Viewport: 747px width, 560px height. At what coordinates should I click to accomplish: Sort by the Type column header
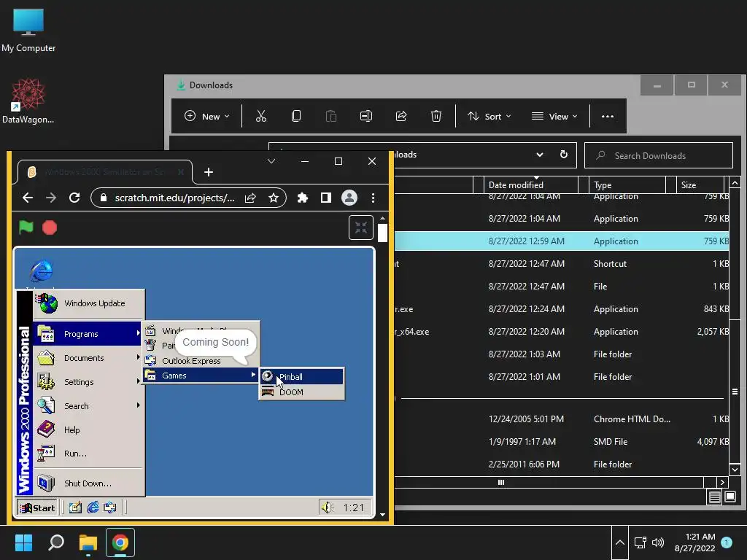(627, 184)
